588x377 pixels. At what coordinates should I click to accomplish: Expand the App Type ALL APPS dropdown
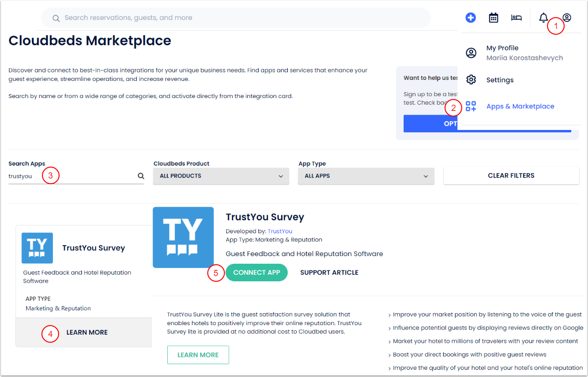(366, 176)
